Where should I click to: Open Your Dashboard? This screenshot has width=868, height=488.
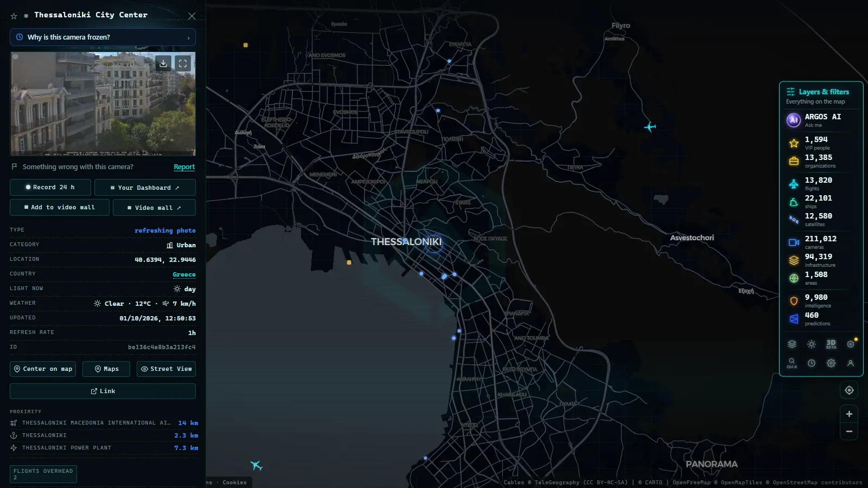[145, 188]
